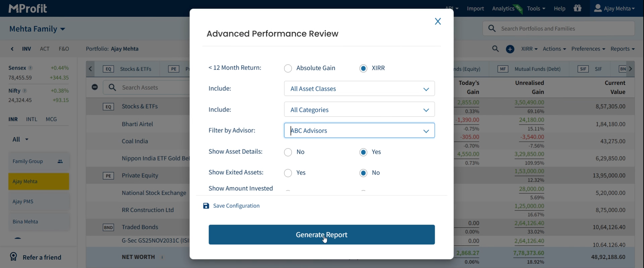This screenshot has width=644, height=268.
Task: Click the Search Portfolios and Families field
Action: click(559, 29)
